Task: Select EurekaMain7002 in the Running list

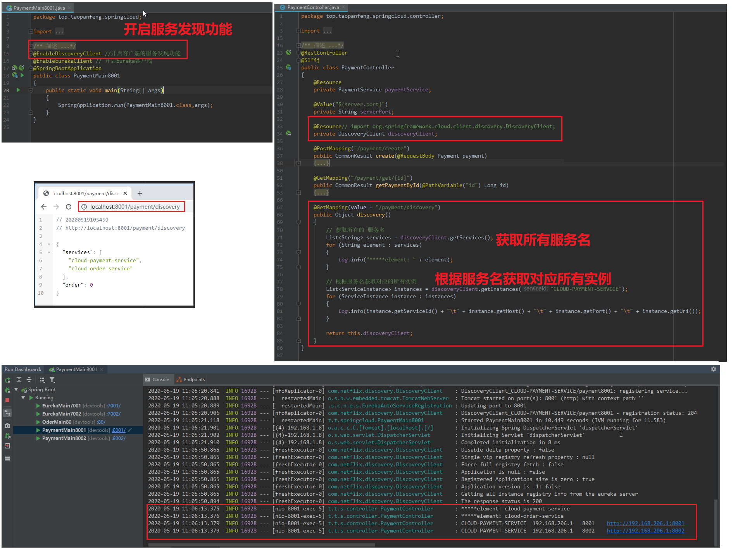Action: click(61, 414)
